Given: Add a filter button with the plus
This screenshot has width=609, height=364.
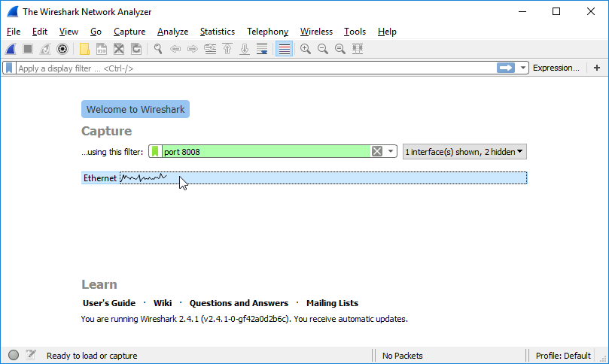Looking at the screenshot, I should [596, 68].
